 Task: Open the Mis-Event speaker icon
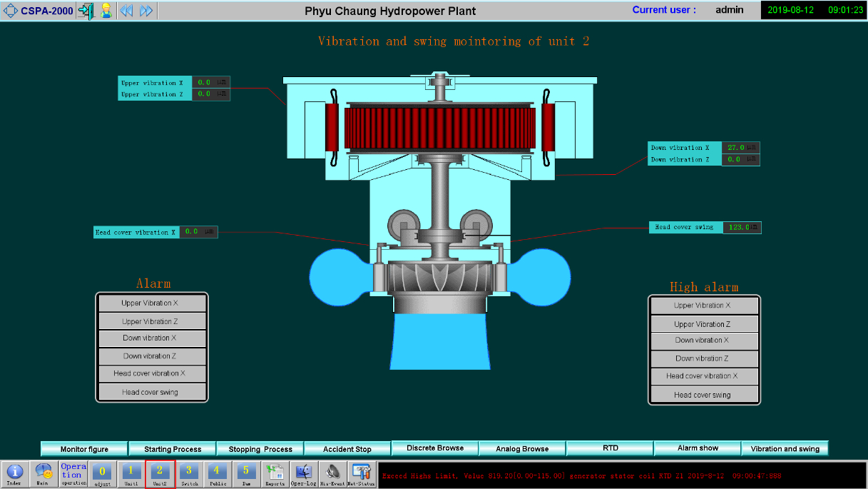click(x=332, y=474)
